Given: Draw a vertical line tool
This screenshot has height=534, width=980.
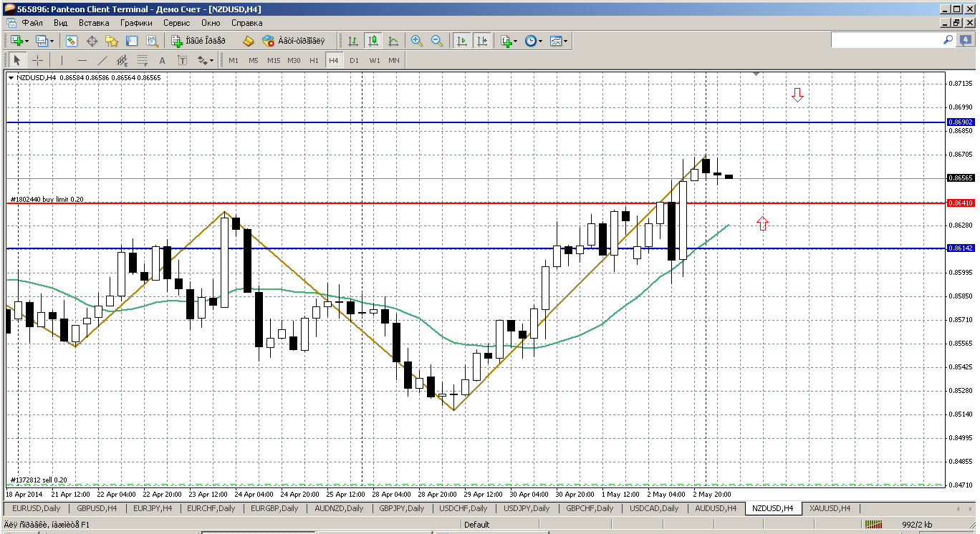Looking at the screenshot, I should point(62,60).
